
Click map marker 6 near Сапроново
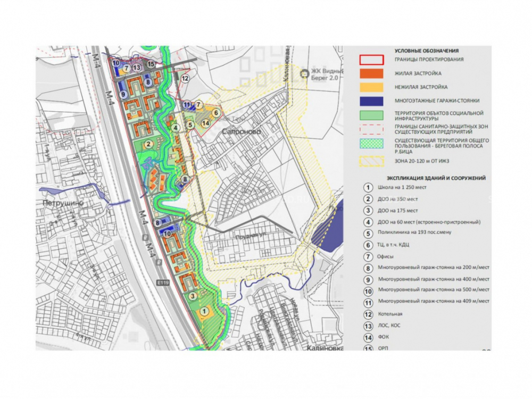[216, 113]
